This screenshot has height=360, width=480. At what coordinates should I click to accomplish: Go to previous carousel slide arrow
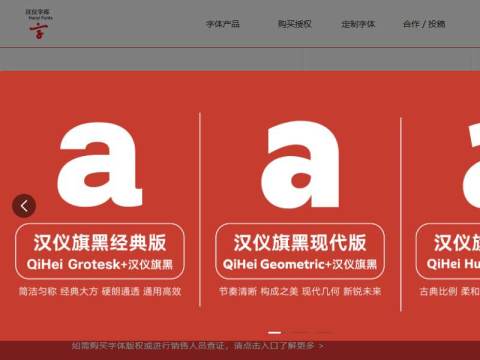(x=24, y=206)
